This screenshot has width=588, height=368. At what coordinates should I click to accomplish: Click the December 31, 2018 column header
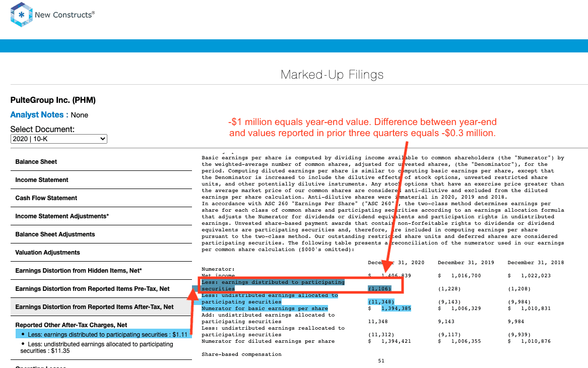[536, 263]
